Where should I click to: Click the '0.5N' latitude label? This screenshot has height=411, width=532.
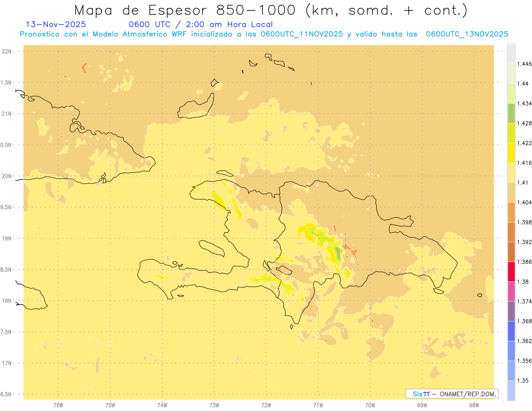[7, 145]
